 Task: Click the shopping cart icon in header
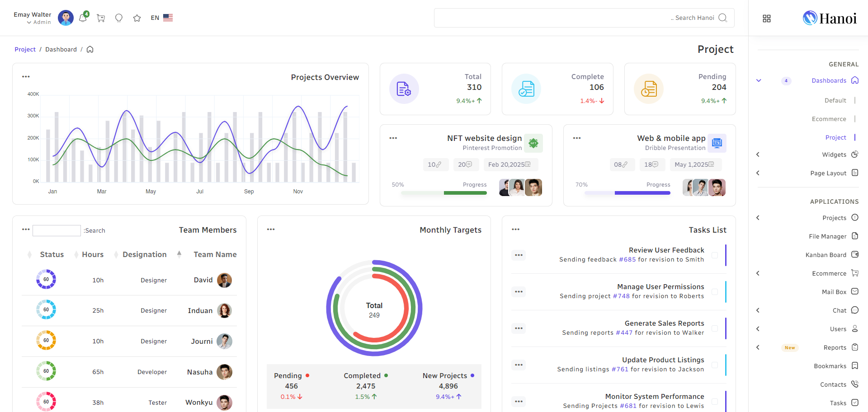click(x=101, y=18)
